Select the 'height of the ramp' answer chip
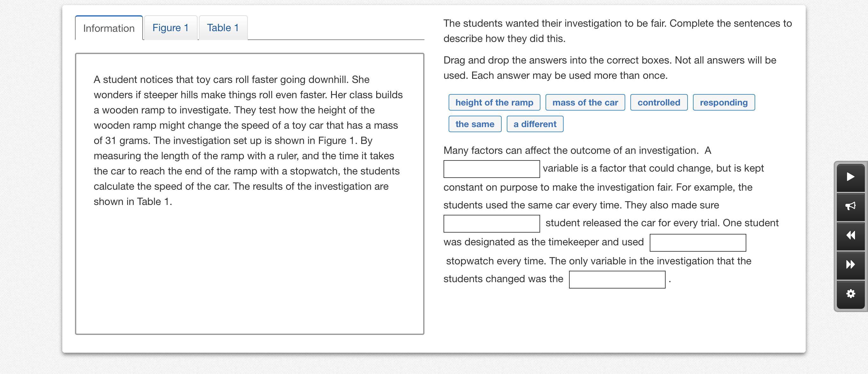This screenshot has width=868, height=374. click(494, 102)
